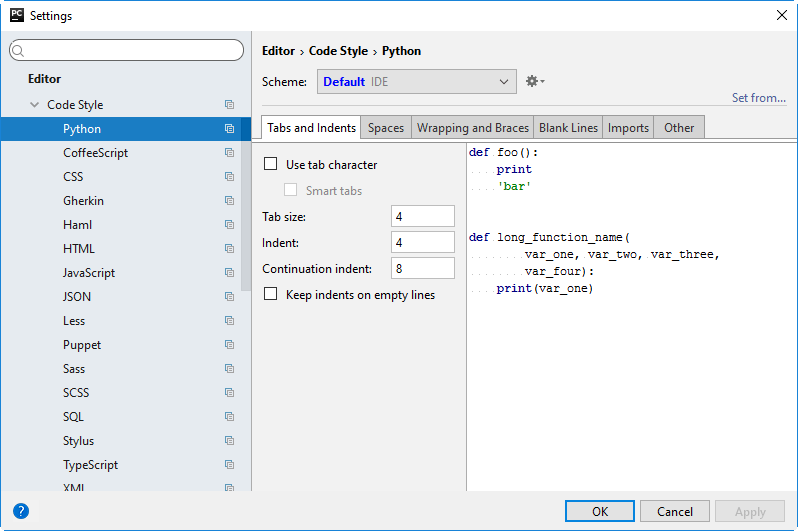Click the copy icon beside CoffeeScript
Viewport: 798px width, 531px height.
(x=229, y=153)
